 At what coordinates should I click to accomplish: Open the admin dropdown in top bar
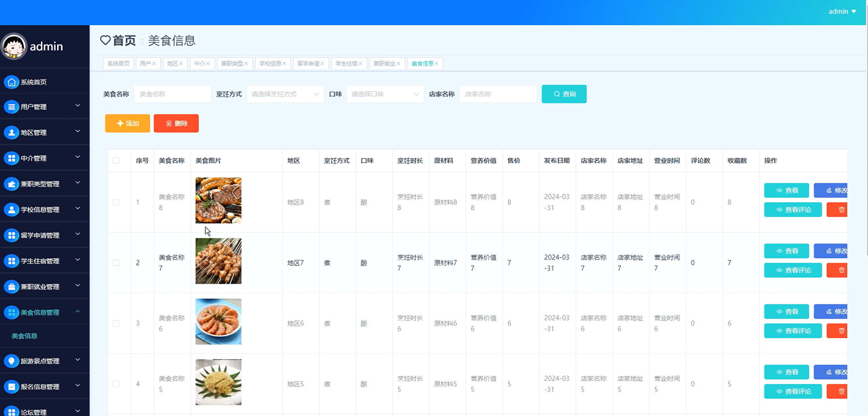click(x=842, y=11)
